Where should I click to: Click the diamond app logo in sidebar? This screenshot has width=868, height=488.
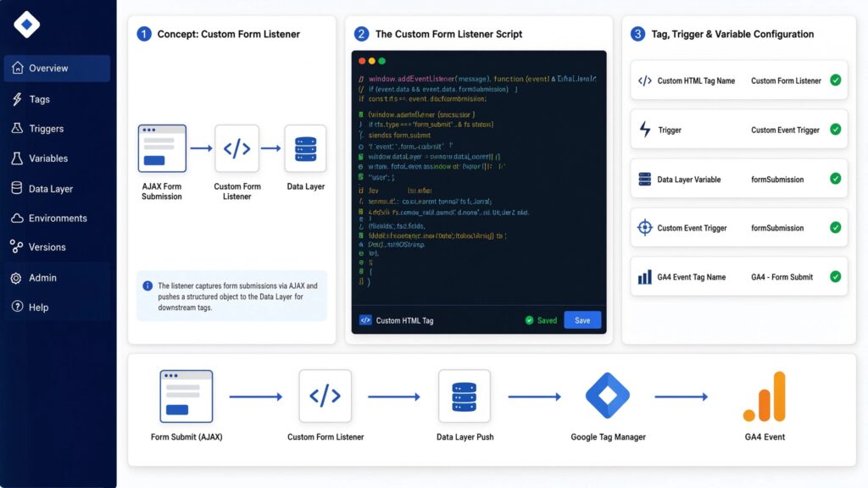(26, 25)
